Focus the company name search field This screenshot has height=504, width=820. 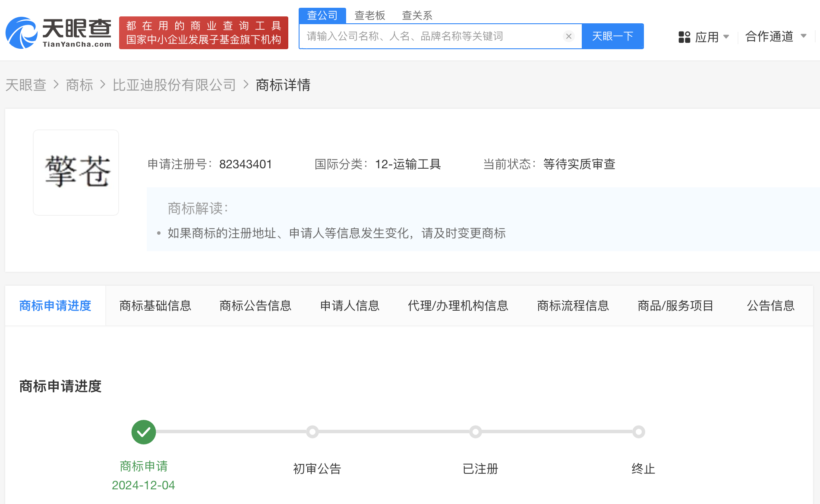(432, 36)
